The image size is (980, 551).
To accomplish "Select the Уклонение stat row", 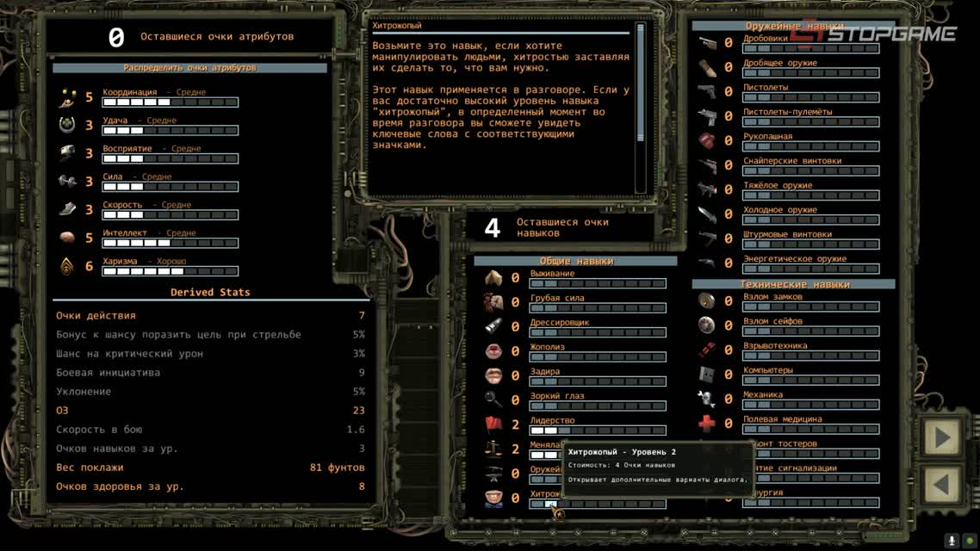I will [211, 392].
